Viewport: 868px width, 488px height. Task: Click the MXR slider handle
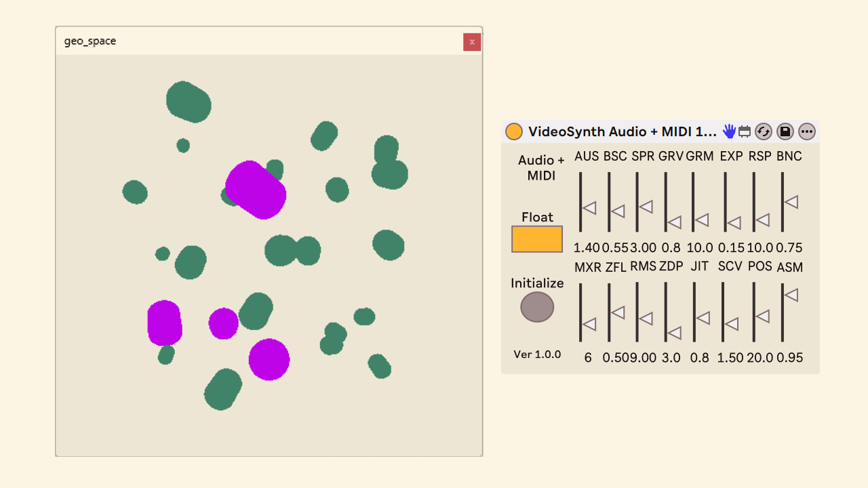[x=589, y=325]
